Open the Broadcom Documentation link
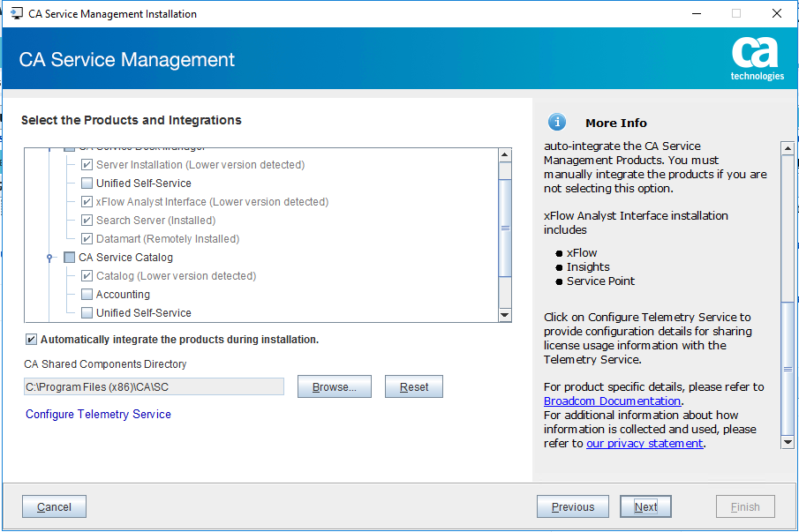Screen dimensions: 799x532 612,401
